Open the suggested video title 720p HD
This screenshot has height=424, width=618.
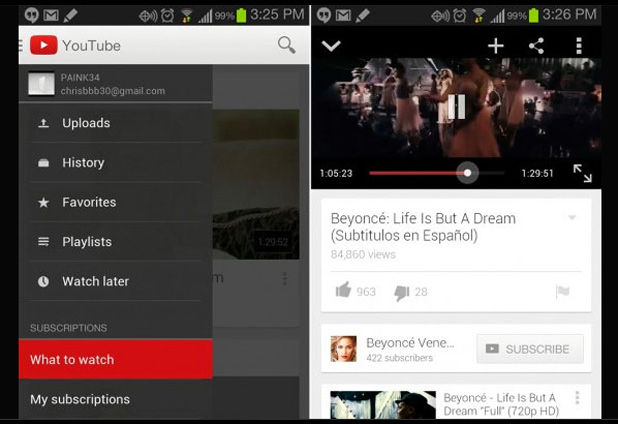(x=501, y=404)
